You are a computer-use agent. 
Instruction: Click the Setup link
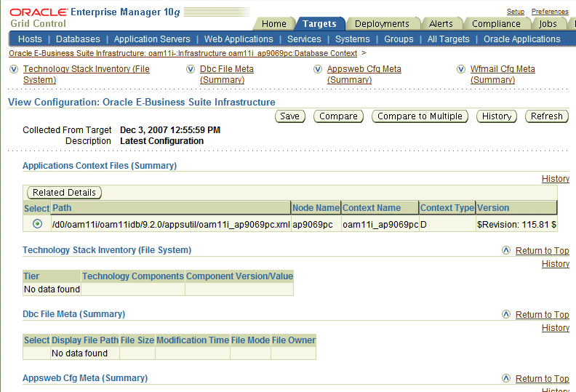click(x=516, y=12)
